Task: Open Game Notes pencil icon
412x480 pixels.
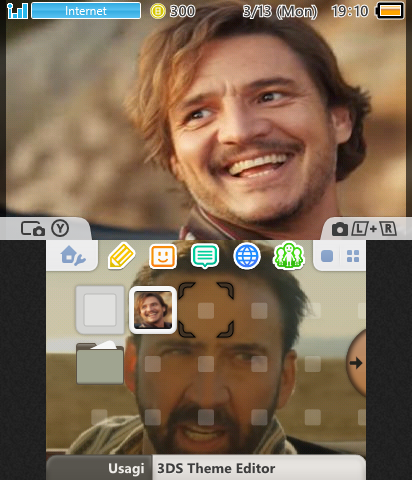Action: pyautogui.click(x=121, y=256)
